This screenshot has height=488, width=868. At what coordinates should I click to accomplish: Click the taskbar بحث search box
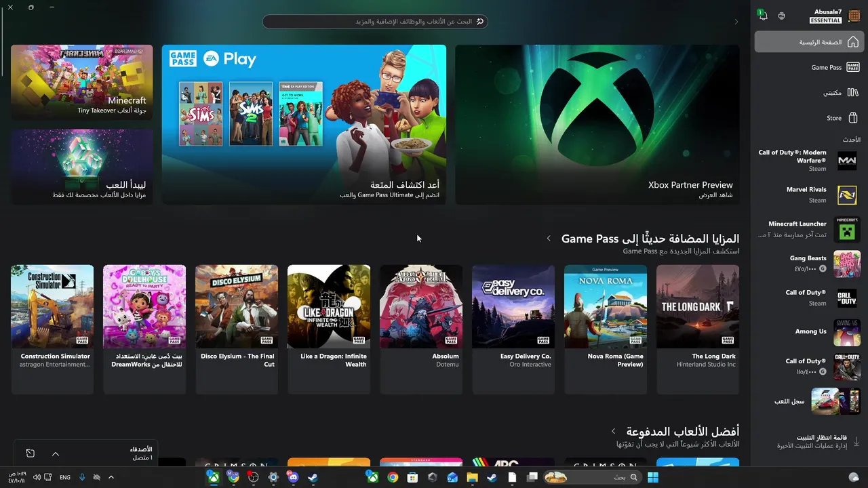593,478
